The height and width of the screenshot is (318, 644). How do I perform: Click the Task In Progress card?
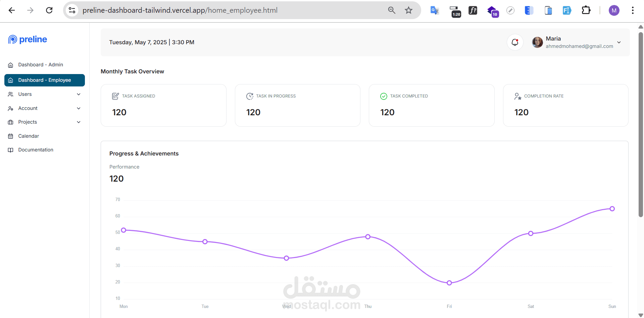click(298, 105)
